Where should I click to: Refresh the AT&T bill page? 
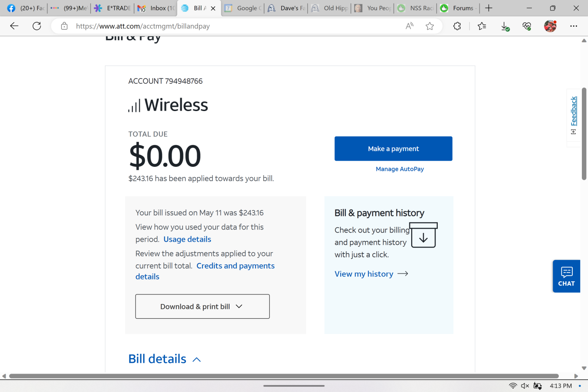coord(37,26)
